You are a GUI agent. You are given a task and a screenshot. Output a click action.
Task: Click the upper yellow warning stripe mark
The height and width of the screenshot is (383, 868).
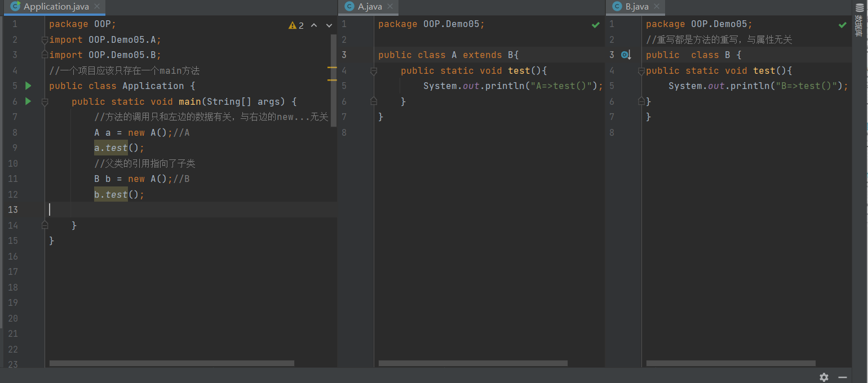coord(332,68)
